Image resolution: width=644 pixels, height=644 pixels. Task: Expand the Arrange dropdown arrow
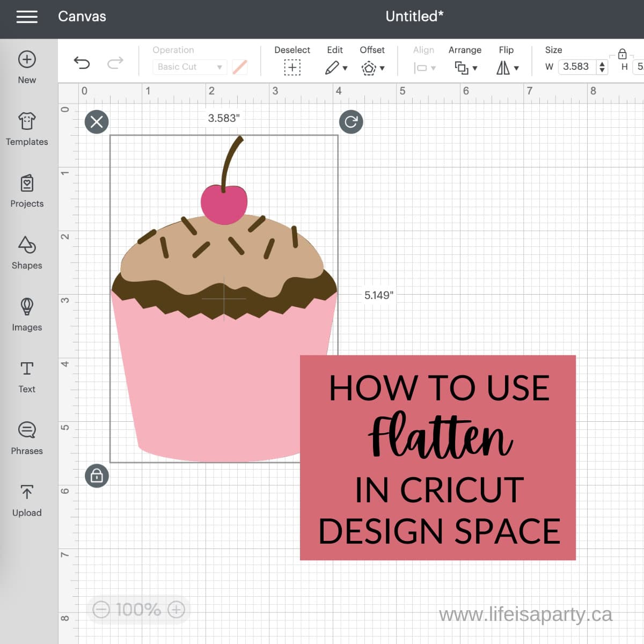[475, 68]
